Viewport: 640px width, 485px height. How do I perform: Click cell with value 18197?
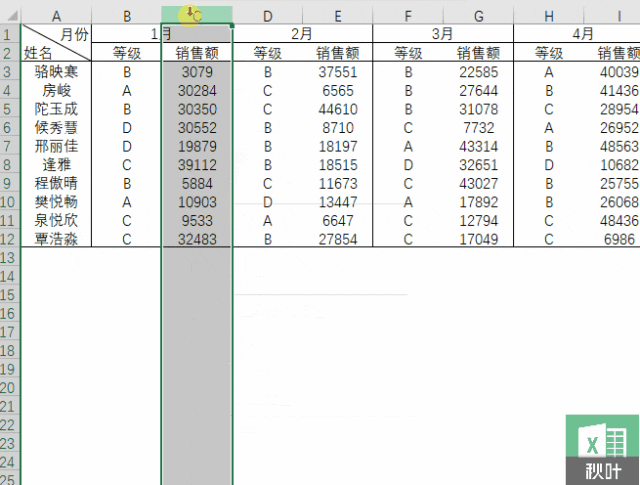point(338,146)
